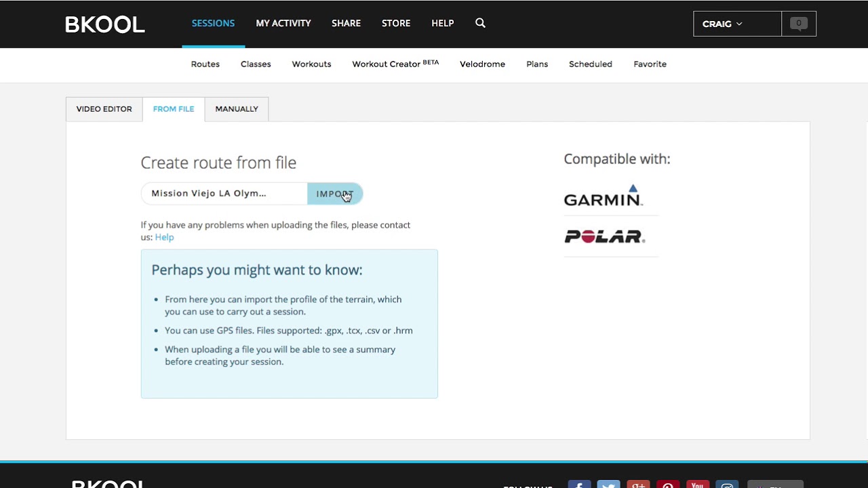The image size is (868, 488).
Task: Click the BKOOL logo in header
Action: pyautogui.click(x=104, y=24)
